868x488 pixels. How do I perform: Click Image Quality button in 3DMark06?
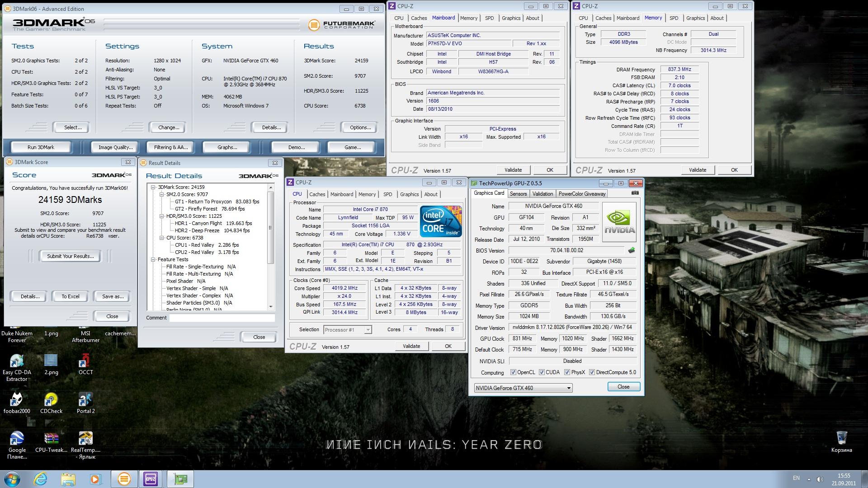pos(116,147)
